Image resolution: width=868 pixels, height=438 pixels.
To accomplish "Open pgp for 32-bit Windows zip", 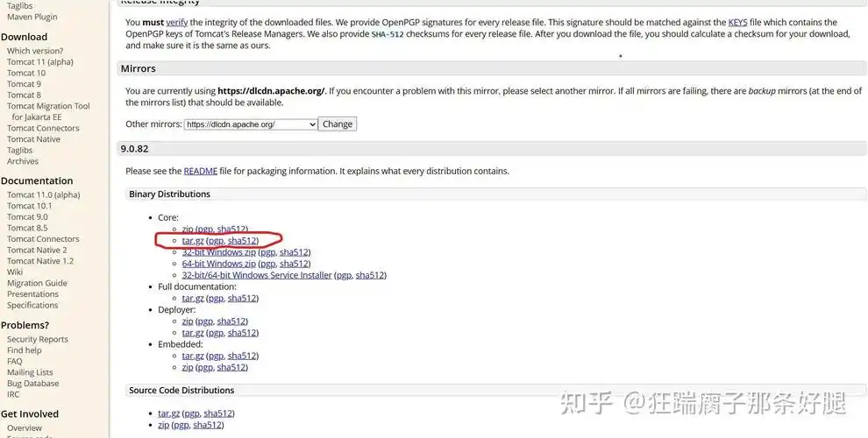I will (x=268, y=252).
